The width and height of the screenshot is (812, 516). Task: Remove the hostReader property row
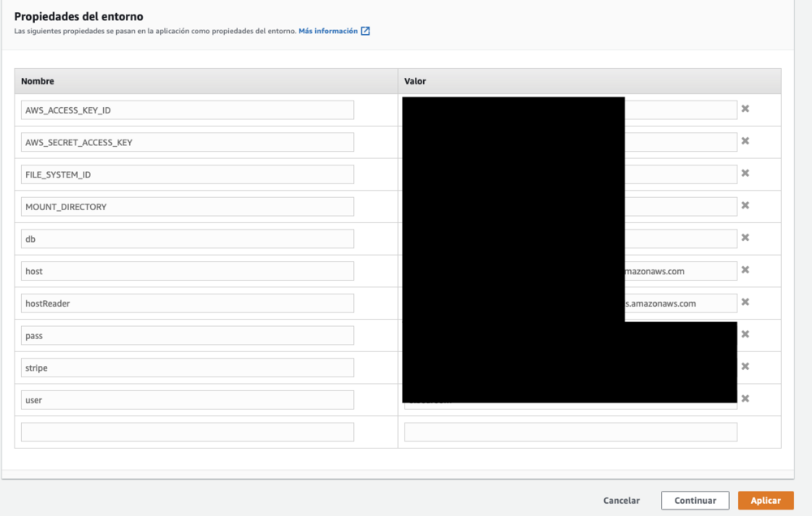pyautogui.click(x=745, y=303)
